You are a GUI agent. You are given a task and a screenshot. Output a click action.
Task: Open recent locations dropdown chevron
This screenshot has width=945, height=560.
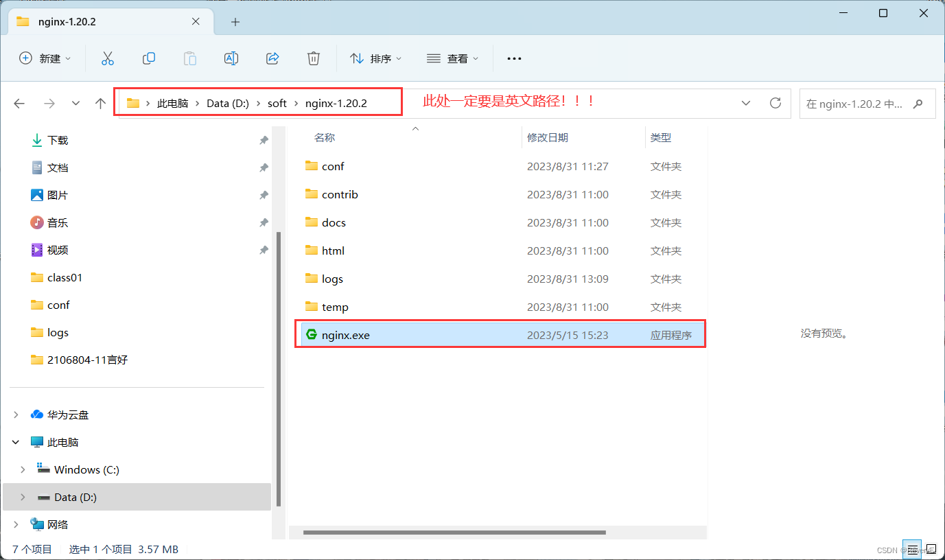tap(75, 104)
